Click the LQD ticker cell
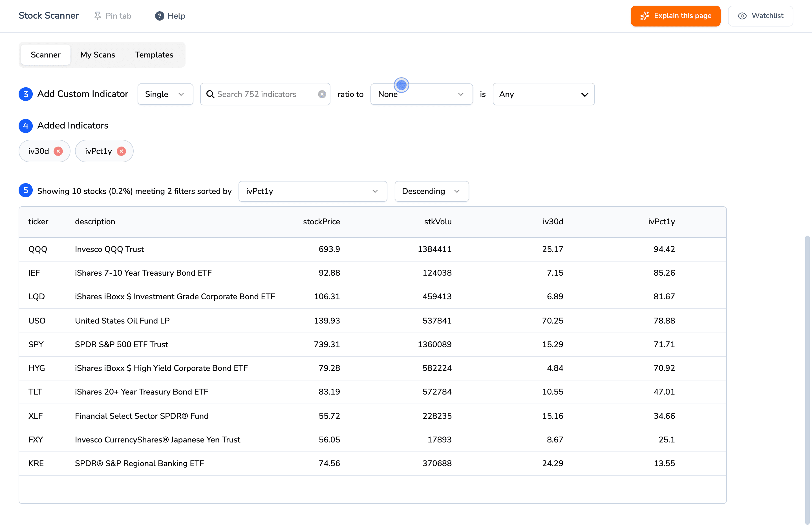Screen dimensions: 812x527 [x=36, y=297]
